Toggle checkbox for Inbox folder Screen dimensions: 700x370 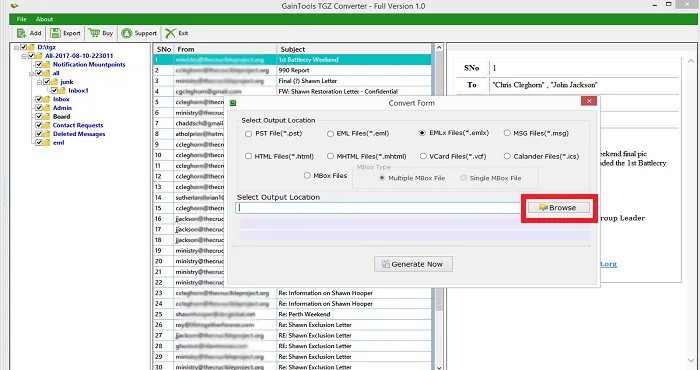pos(39,100)
